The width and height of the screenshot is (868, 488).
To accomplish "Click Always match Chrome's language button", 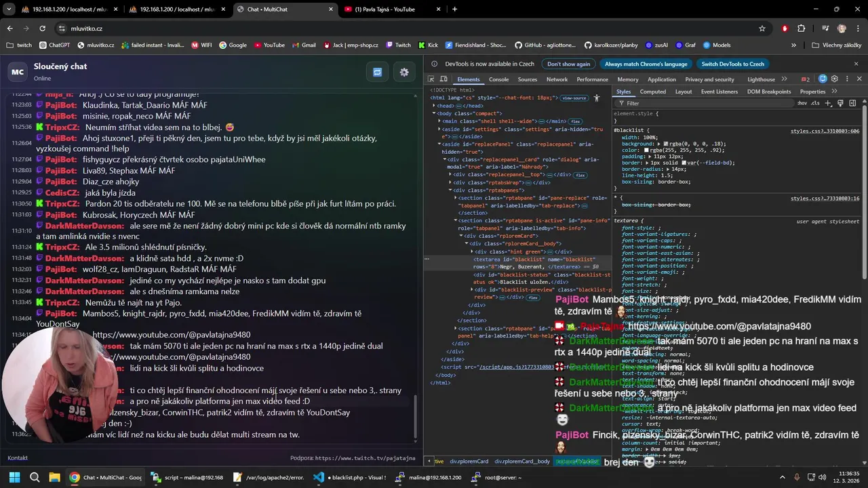I will [x=646, y=64].
